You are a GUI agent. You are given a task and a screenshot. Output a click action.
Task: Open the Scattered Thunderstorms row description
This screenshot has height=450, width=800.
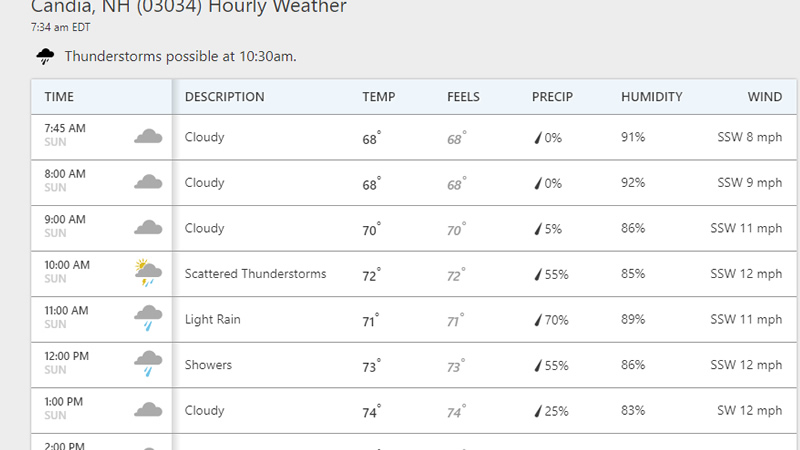[255, 274]
